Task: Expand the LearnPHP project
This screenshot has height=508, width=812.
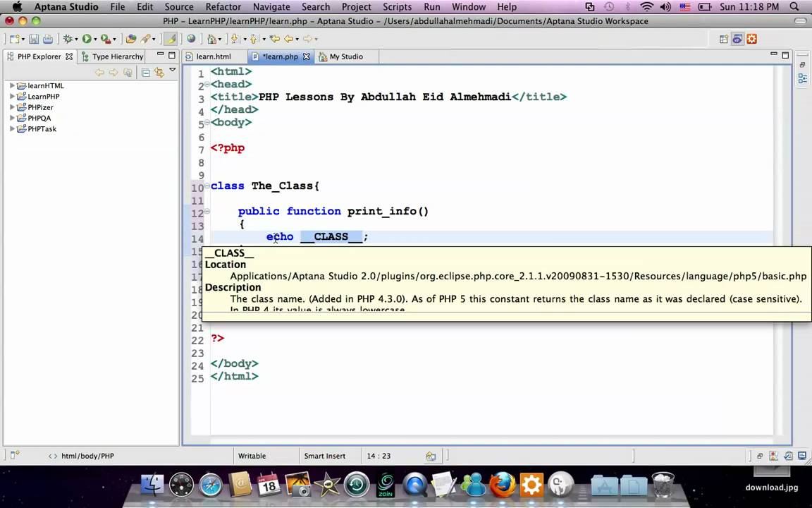Action: pos(13,97)
